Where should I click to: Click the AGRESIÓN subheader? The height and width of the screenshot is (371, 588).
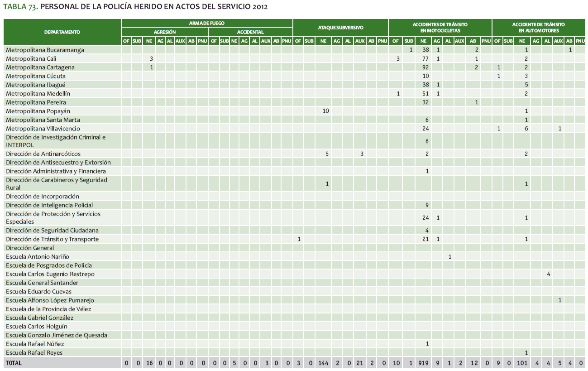(164, 32)
